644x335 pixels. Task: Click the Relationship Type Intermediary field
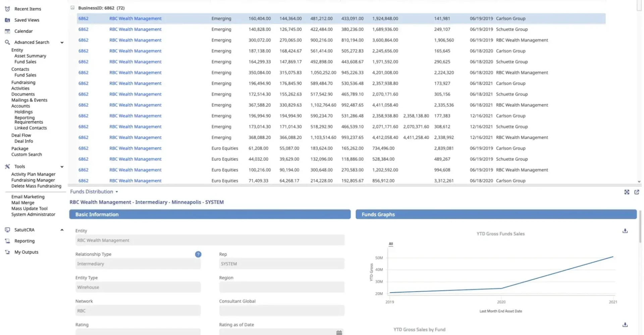pos(138,264)
